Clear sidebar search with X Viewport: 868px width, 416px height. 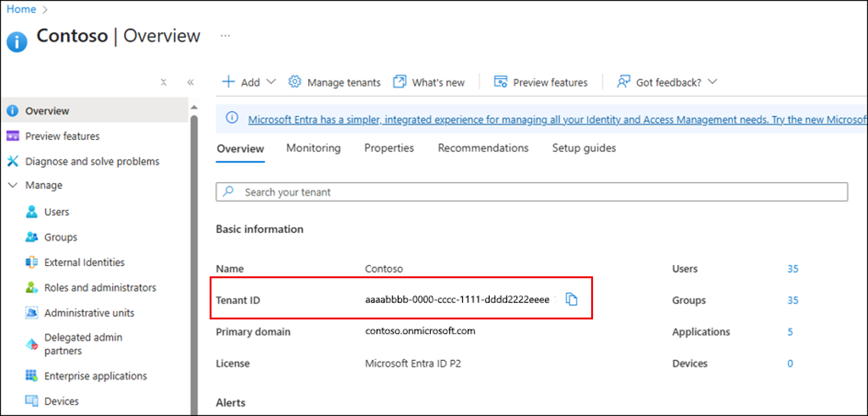tap(164, 82)
